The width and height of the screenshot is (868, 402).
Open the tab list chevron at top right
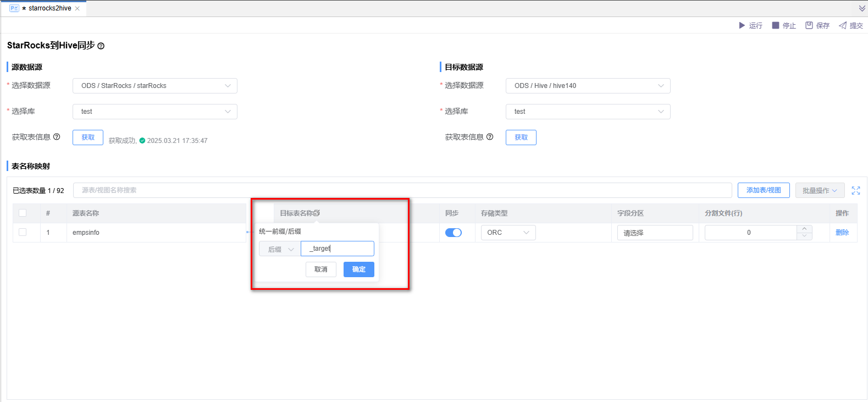(x=862, y=8)
